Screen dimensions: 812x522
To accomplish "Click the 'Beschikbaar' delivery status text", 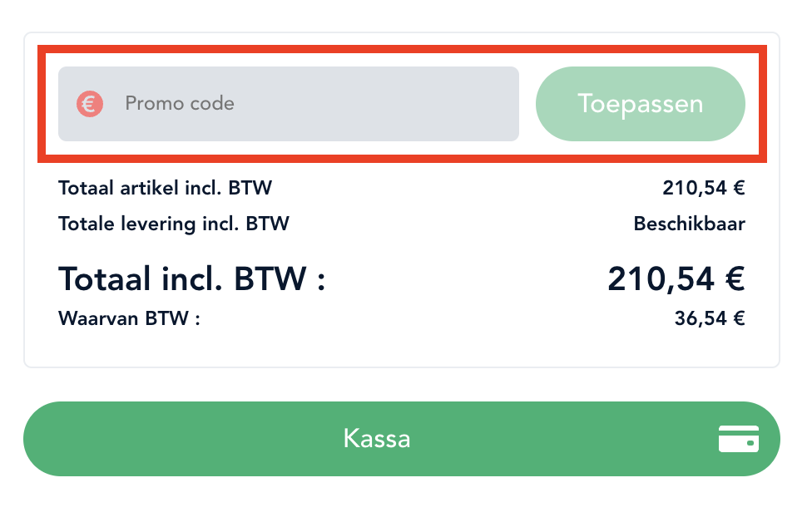I will (x=689, y=224).
